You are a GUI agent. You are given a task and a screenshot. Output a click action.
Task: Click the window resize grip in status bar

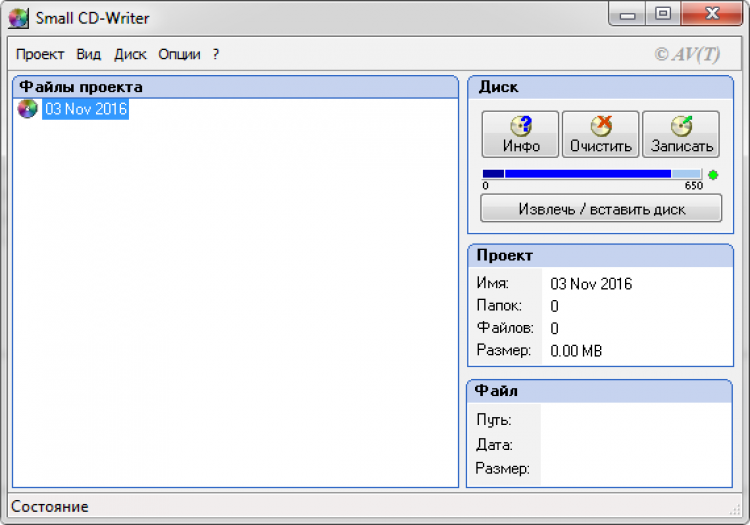(735, 510)
